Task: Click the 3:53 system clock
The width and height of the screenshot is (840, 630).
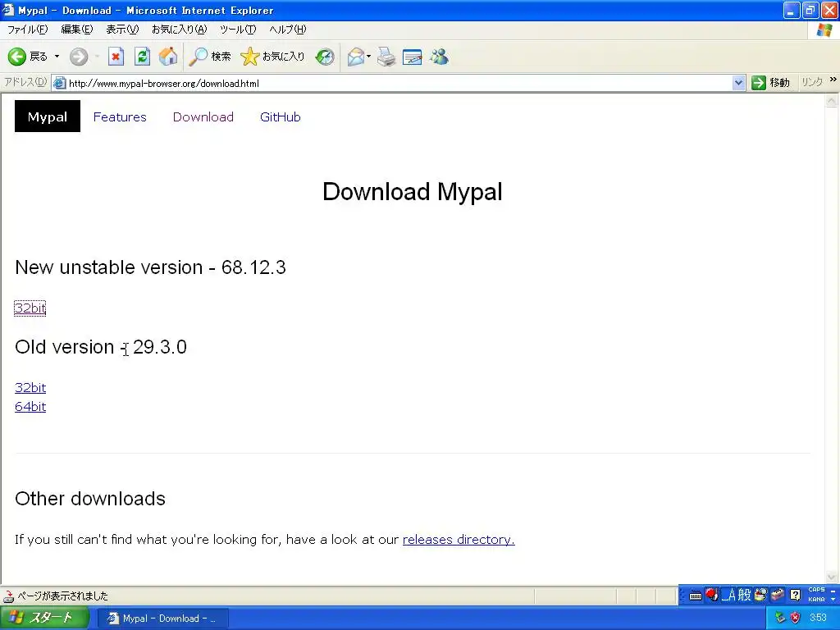Action: 818,618
